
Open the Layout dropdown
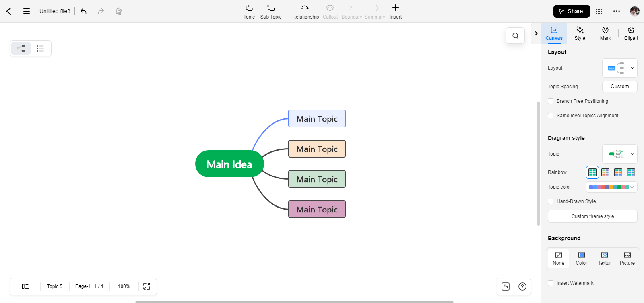coord(620,68)
